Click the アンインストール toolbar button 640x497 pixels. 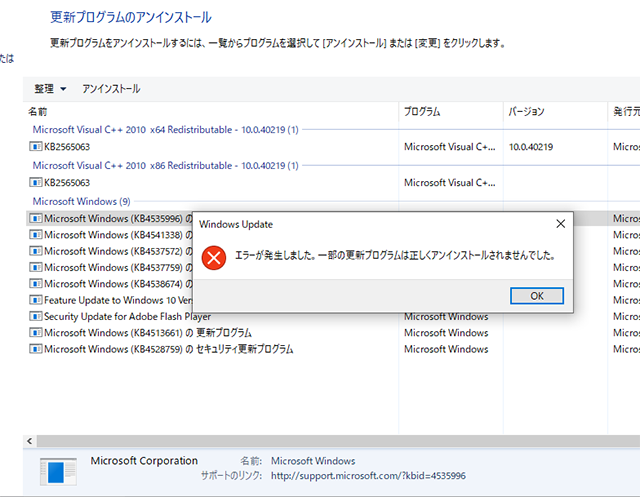click(x=111, y=89)
